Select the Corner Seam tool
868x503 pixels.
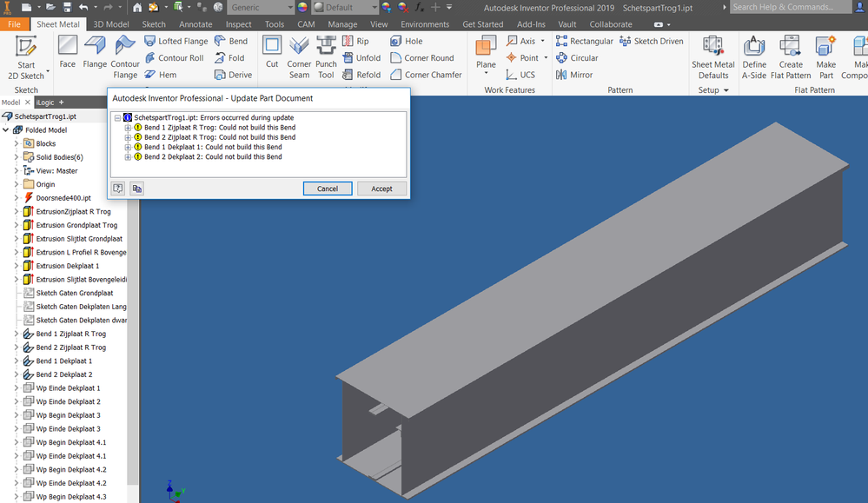(299, 57)
